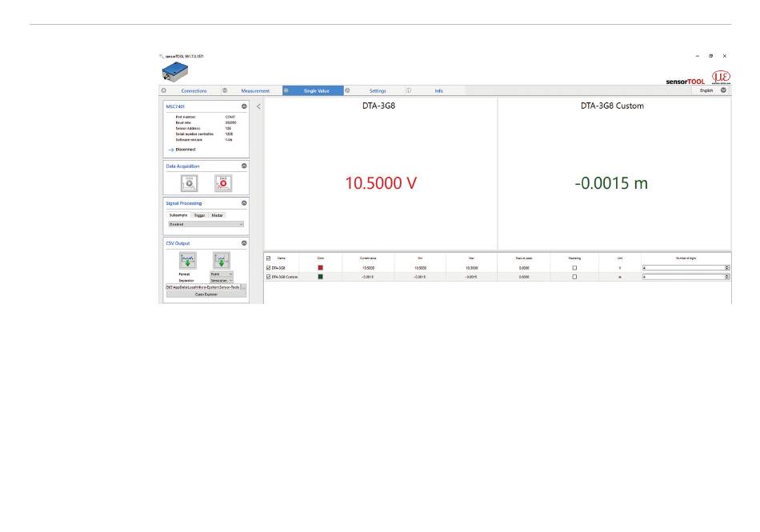Click the DTA-3G8 Custom display heading
Viewport: 760px width, 532px height.
click(612, 106)
